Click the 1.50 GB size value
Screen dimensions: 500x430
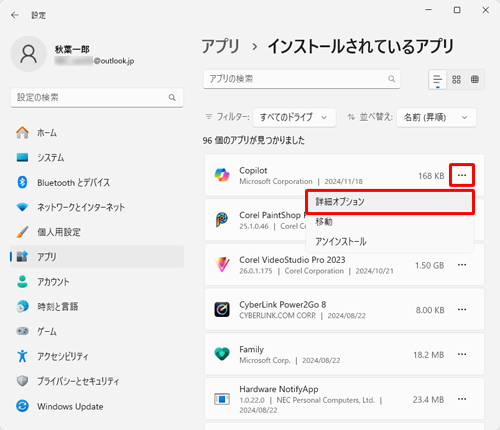430,265
